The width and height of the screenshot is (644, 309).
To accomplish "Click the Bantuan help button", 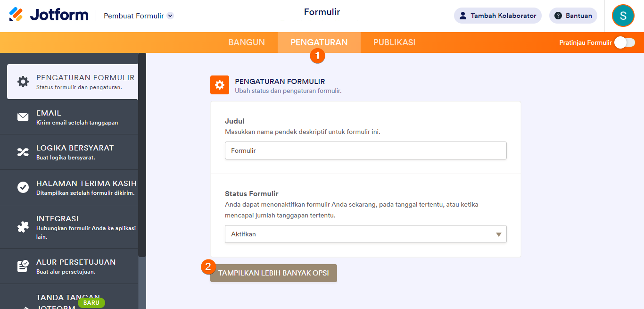I will point(573,16).
